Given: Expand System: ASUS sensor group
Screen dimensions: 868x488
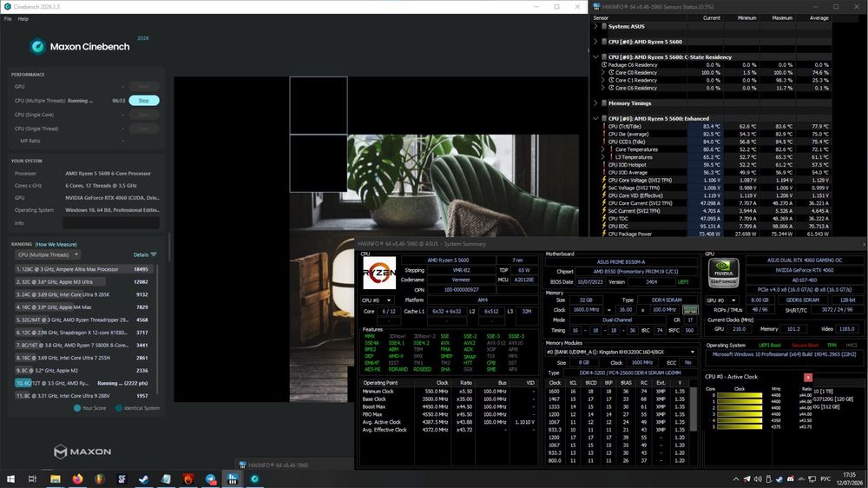Looking at the screenshot, I should [x=595, y=26].
